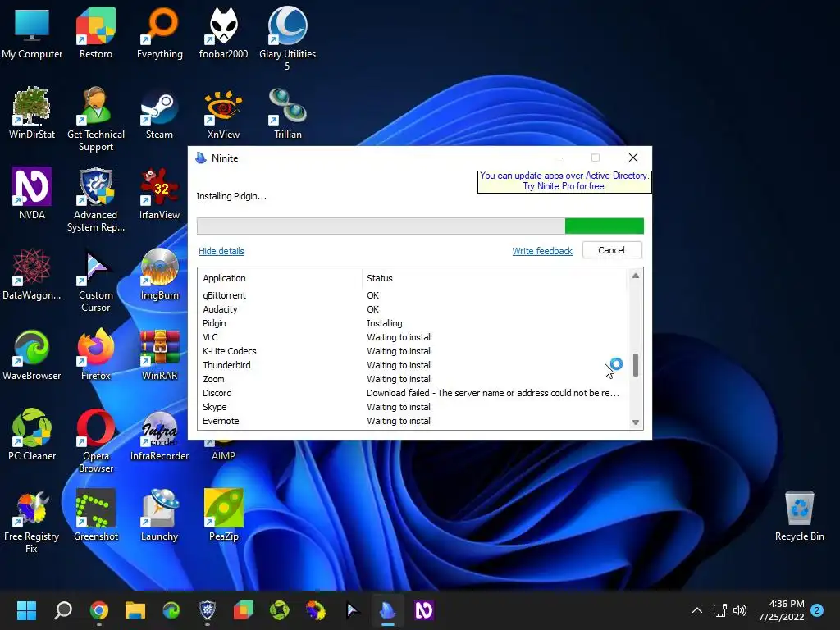The image size is (840, 630).
Task: Show hidden system tray icons
Action: tap(697, 610)
